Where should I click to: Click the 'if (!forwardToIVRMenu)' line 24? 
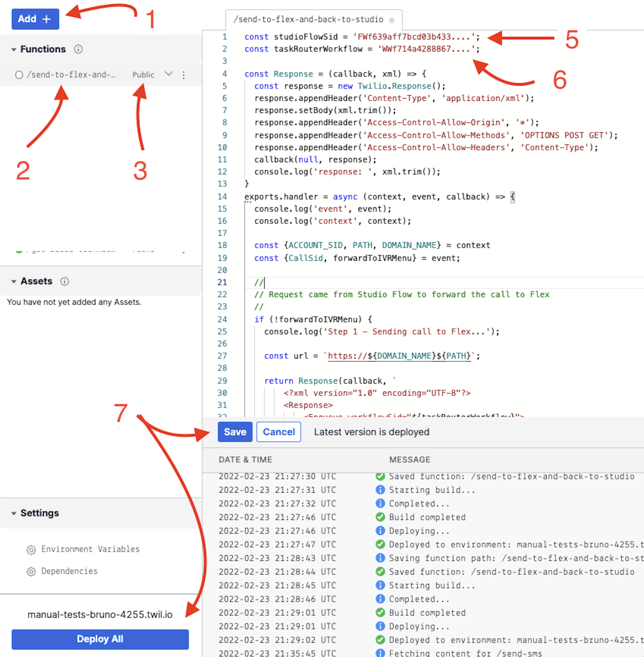(313, 319)
